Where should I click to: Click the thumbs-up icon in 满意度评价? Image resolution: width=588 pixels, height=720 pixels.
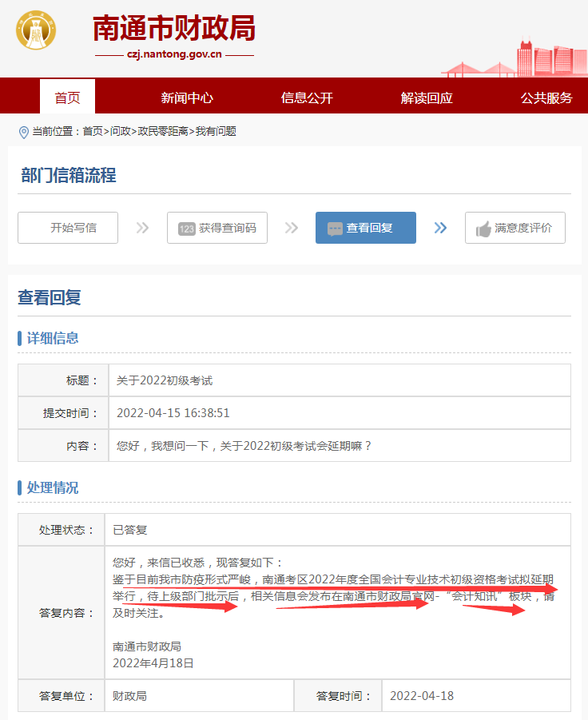[x=483, y=229]
